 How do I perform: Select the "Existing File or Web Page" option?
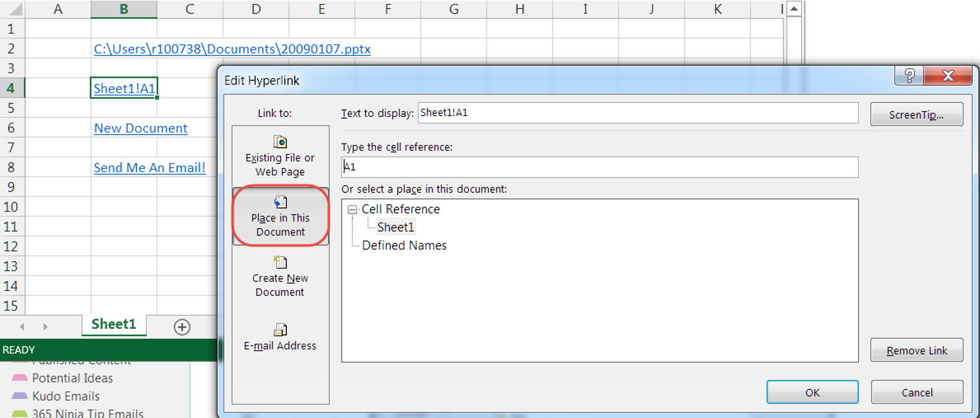click(280, 155)
